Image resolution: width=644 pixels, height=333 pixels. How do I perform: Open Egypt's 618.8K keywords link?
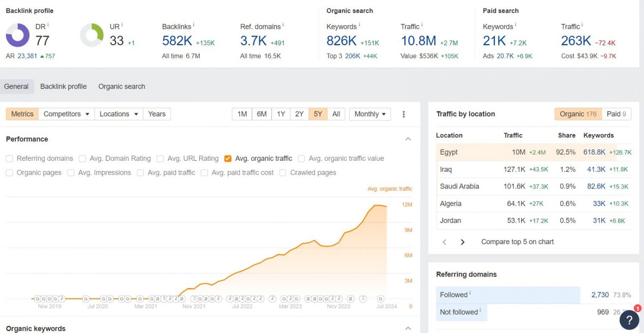point(595,152)
